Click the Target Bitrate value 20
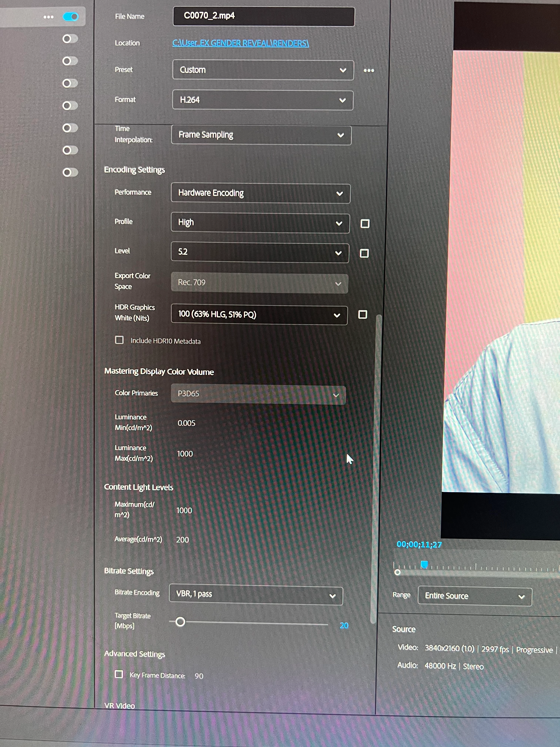560x747 pixels. [344, 625]
